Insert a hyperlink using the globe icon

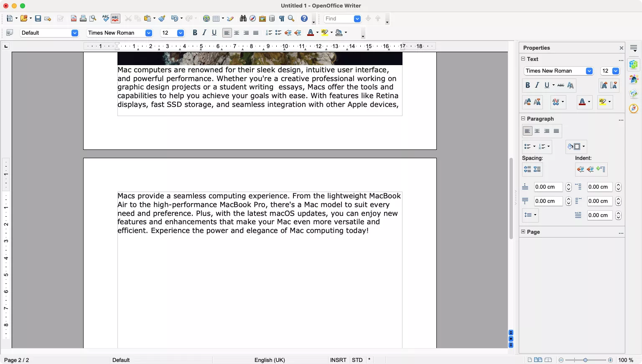206,18
